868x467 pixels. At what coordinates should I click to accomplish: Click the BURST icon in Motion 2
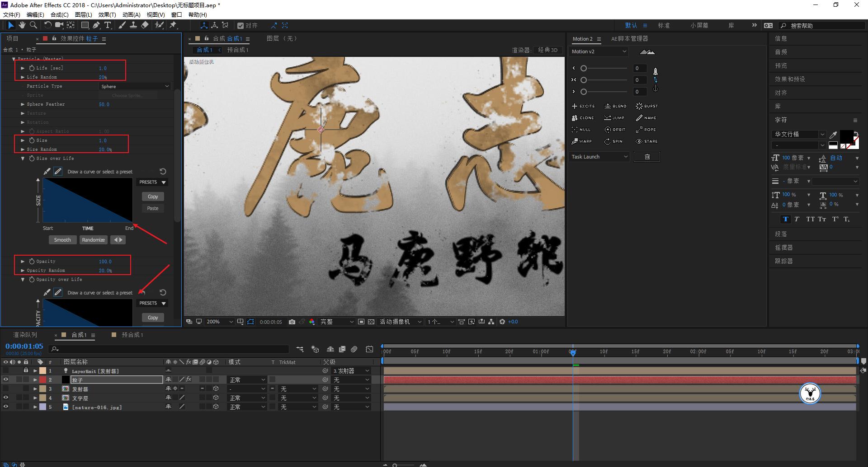(639, 106)
